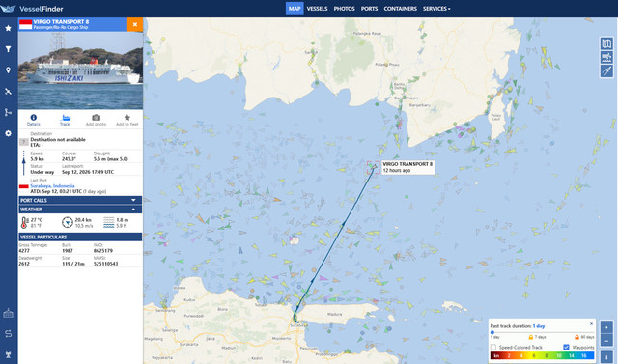Open the places pin icon in sidebar
Viewport: 618px width, 364px height.
tap(8, 70)
